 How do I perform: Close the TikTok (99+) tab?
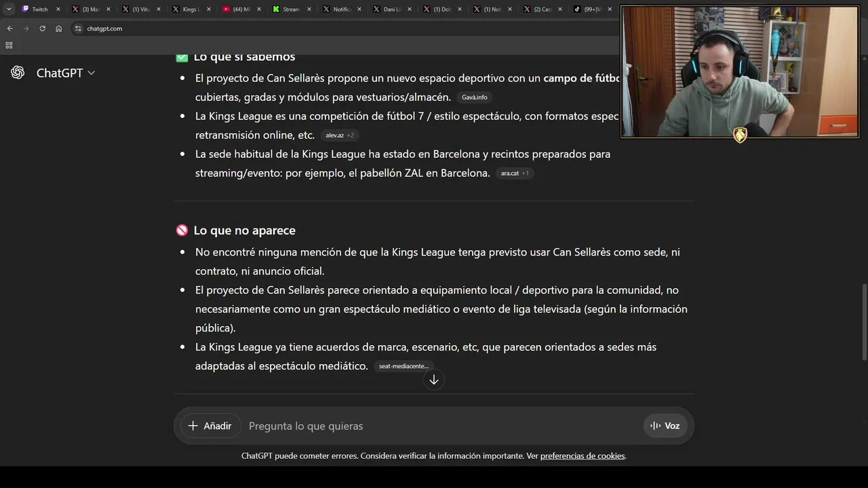click(610, 9)
